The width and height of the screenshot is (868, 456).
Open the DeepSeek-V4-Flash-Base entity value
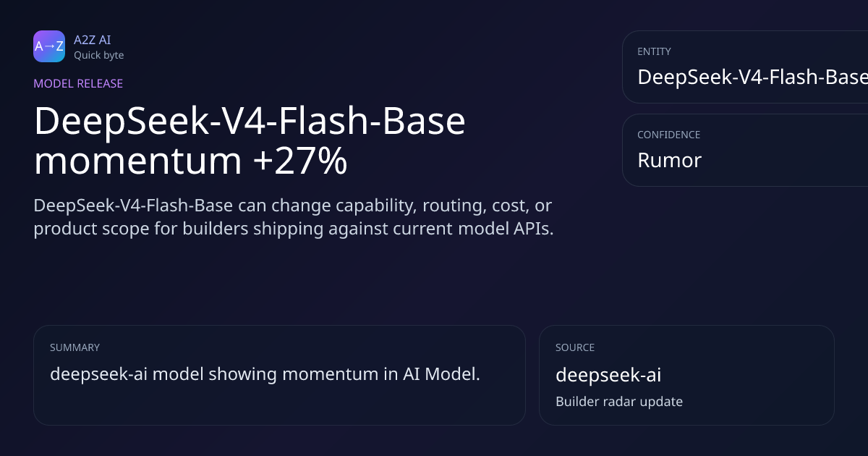click(x=752, y=77)
